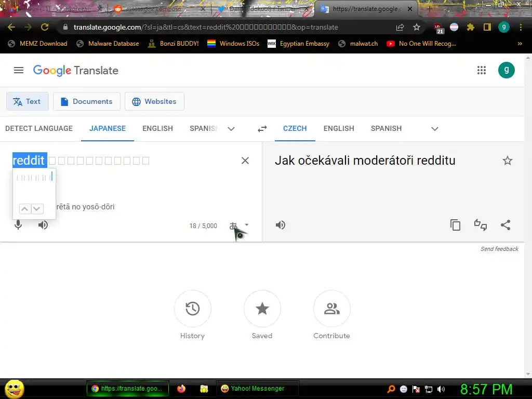Viewport: 532px width, 399px height.
Task: Open input tools dropdown arrow
Action: [x=247, y=224]
